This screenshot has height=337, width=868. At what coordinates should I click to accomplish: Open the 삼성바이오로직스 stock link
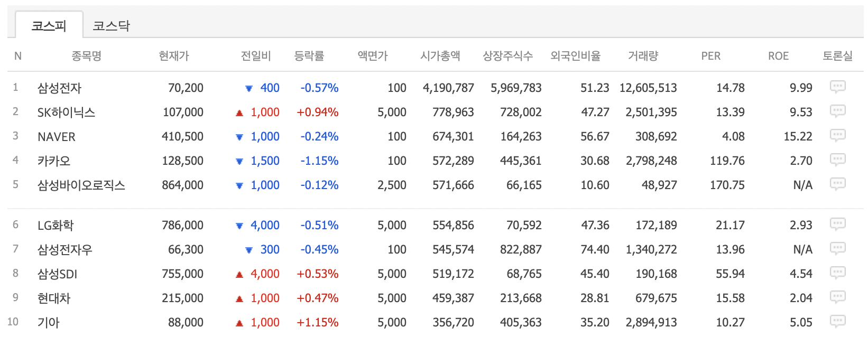pyautogui.click(x=81, y=185)
